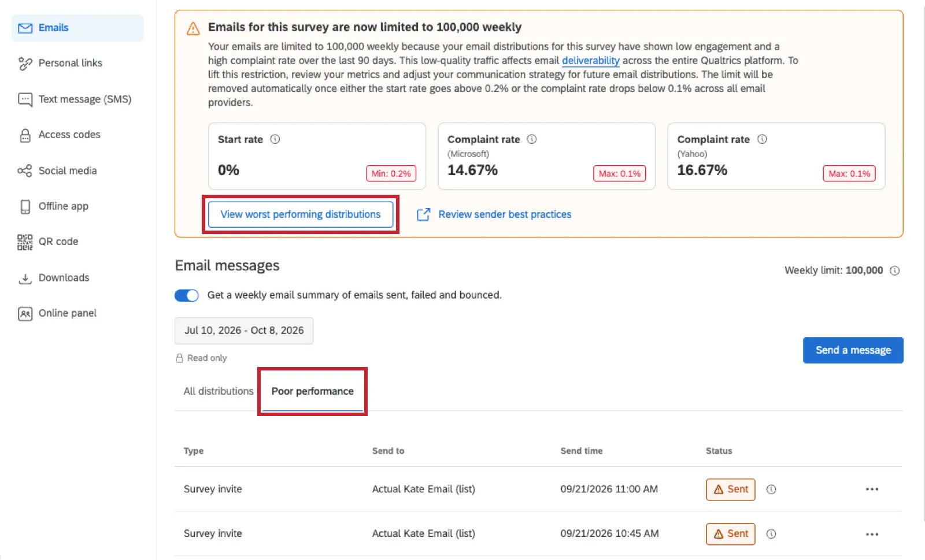Click the Send time column header
Screen dimensions: 925x560
pos(581,451)
